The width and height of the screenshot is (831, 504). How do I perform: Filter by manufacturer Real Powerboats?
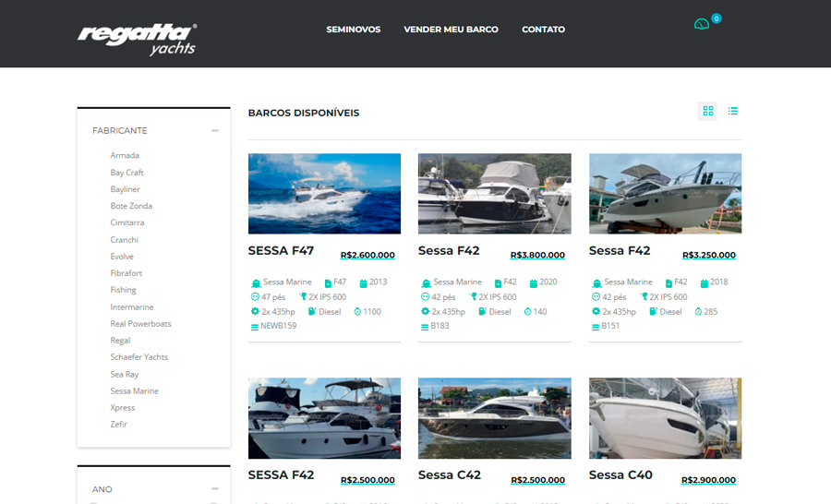pos(140,324)
